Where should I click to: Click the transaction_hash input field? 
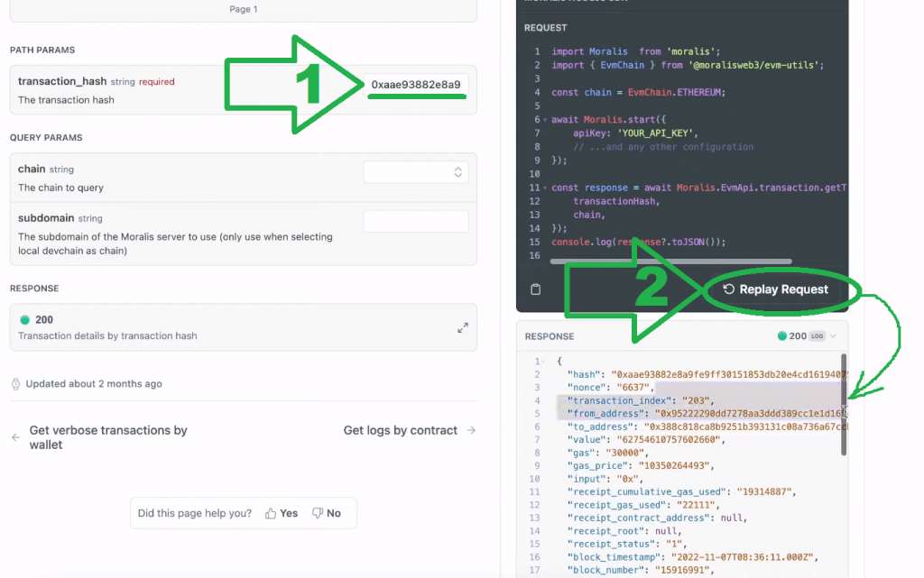click(x=415, y=84)
